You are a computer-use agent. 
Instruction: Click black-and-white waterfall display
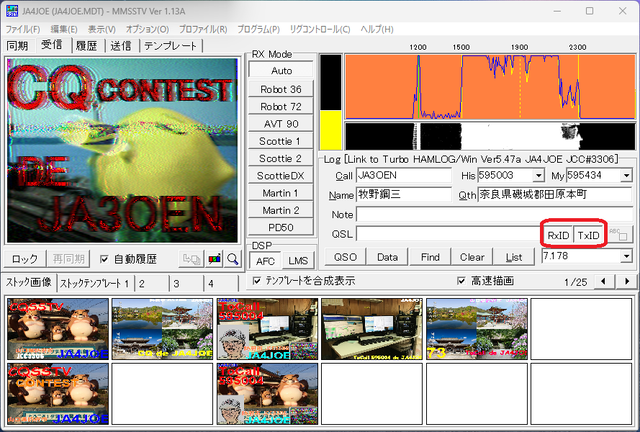point(490,136)
